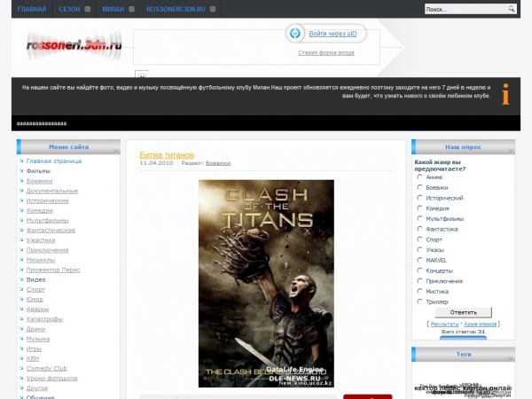532x399 pixels.
Task: Open the СЕЗОН top menu item
Action: (x=69, y=9)
